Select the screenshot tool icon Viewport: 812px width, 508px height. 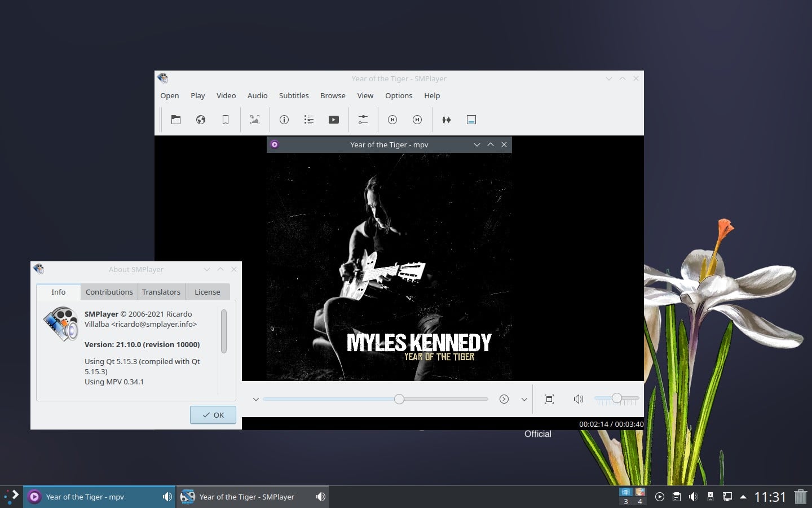coord(254,120)
